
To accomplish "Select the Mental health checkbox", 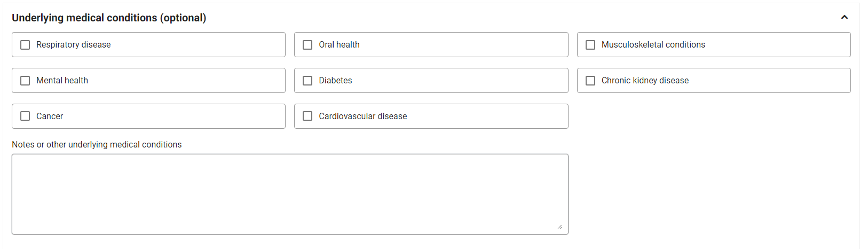I will pyautogui.click(x=25, y=81).
